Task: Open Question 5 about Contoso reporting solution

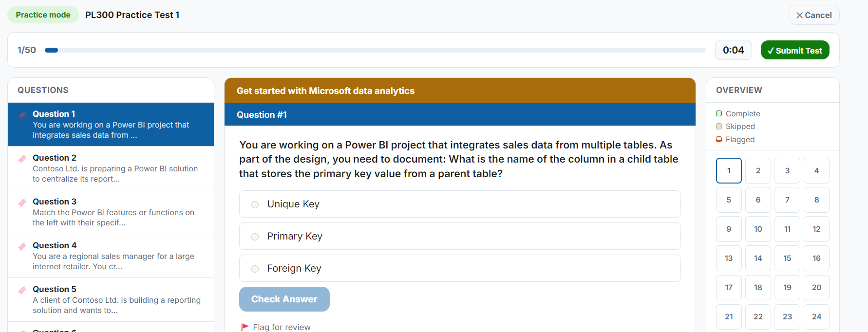Action: click(111, 299)
